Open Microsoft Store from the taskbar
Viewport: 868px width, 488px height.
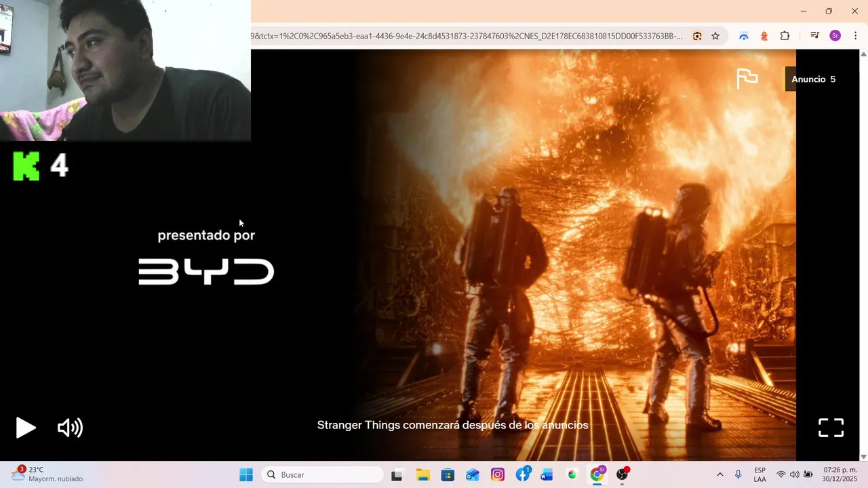pos(448,474)
